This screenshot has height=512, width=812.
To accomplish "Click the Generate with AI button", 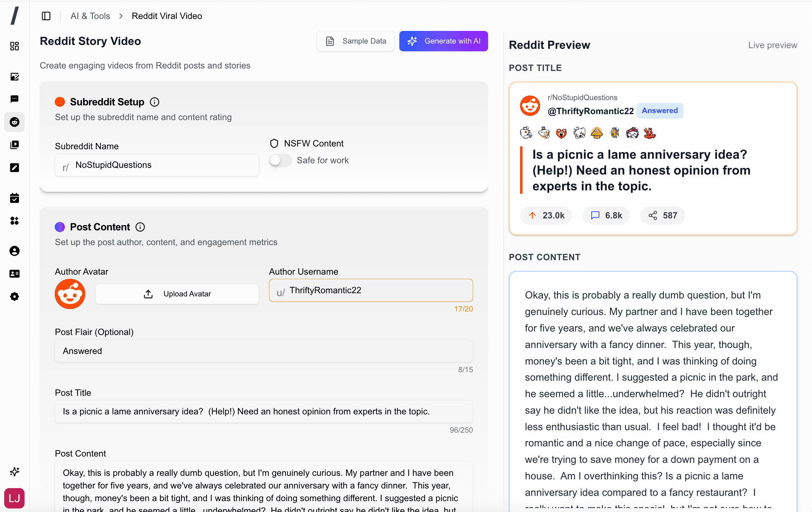I will click(x=443, y=41).
